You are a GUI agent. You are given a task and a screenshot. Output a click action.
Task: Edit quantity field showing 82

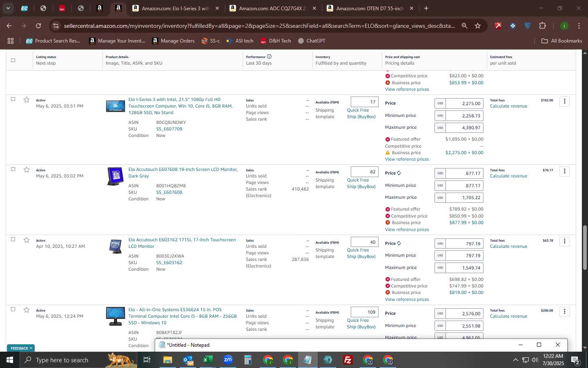point(365,172)
